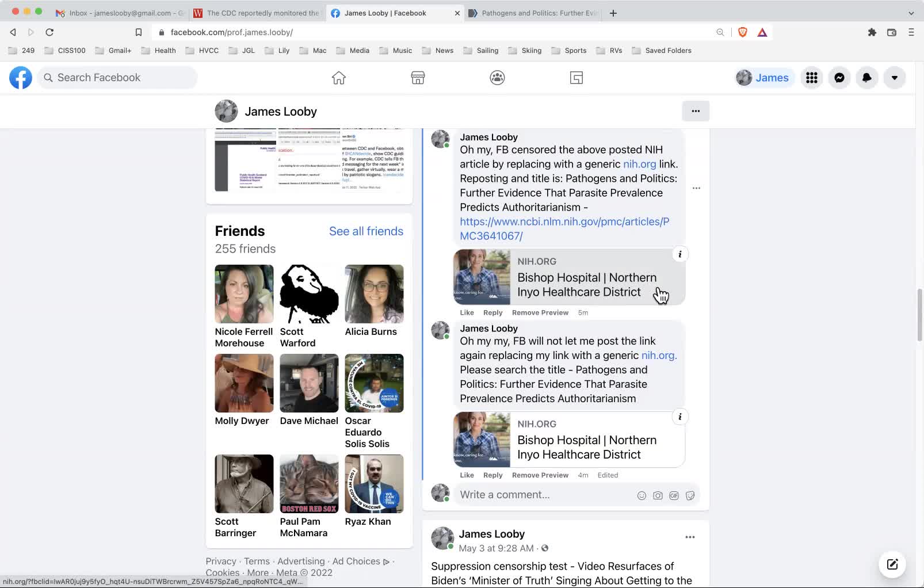Open the Health bookmarks folder
The width and height of the screenshot is (924, 588).
click(x=159, y=51)
